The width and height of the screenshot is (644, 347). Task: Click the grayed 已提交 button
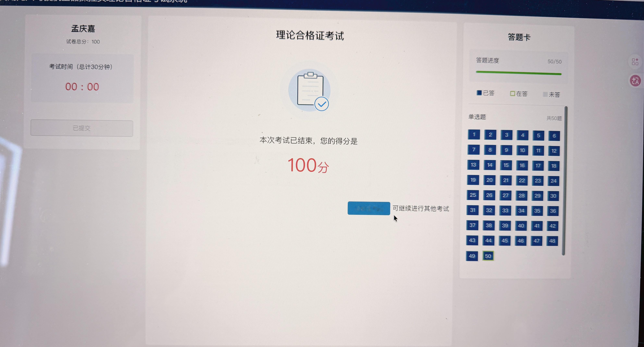click(x=82, y=128)
